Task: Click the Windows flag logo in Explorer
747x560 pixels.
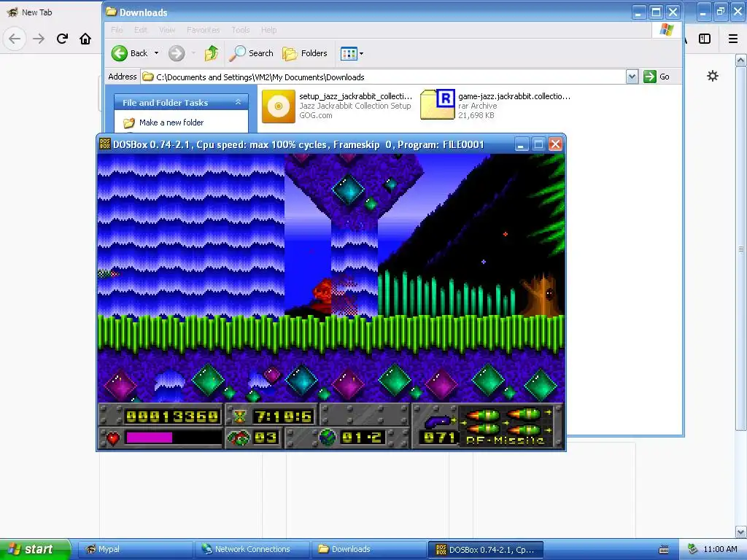Action: [x=667, y=30]
